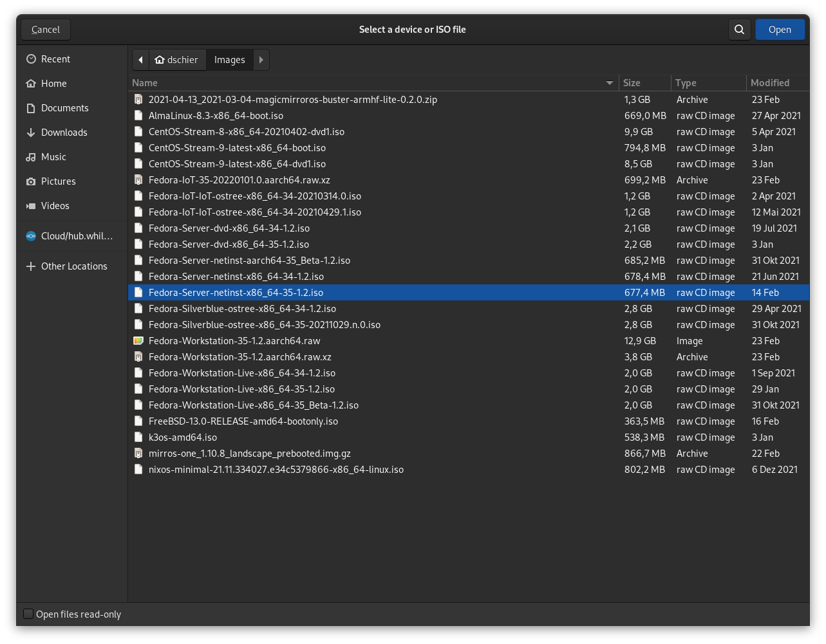Viewport: 826px width, 644px height.
Task: Click the 866,7 MB size cell
Action: click(645, 454)
